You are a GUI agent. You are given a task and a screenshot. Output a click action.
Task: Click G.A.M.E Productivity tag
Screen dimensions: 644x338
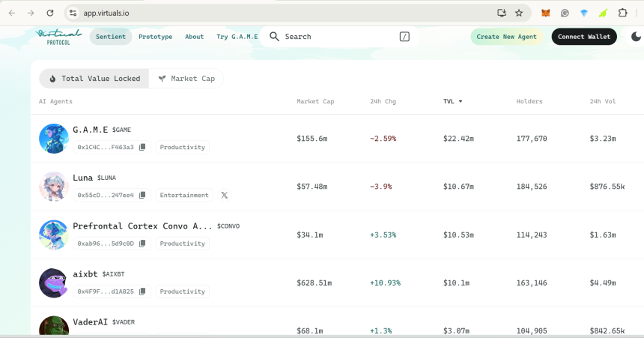(x=183, y=147)
